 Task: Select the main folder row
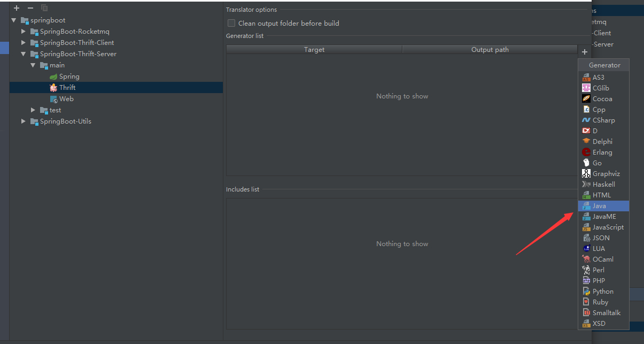coord(116,65)
